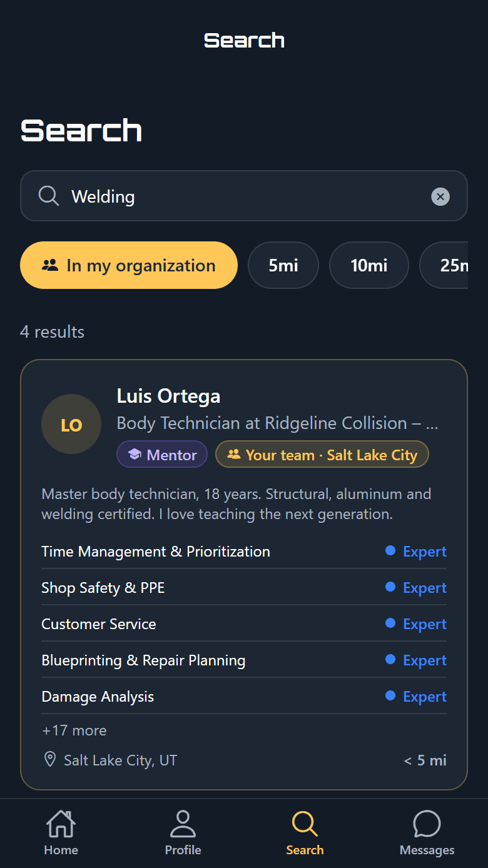
Task: Click the people icon on Your team badge
Action: coord(234,455)
